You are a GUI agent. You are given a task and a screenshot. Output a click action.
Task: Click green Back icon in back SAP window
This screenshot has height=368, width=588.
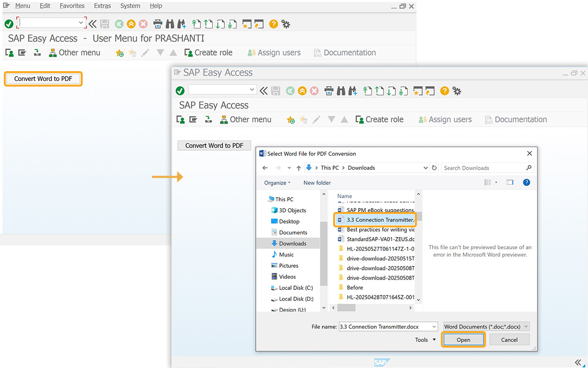(x=119, y=24)
